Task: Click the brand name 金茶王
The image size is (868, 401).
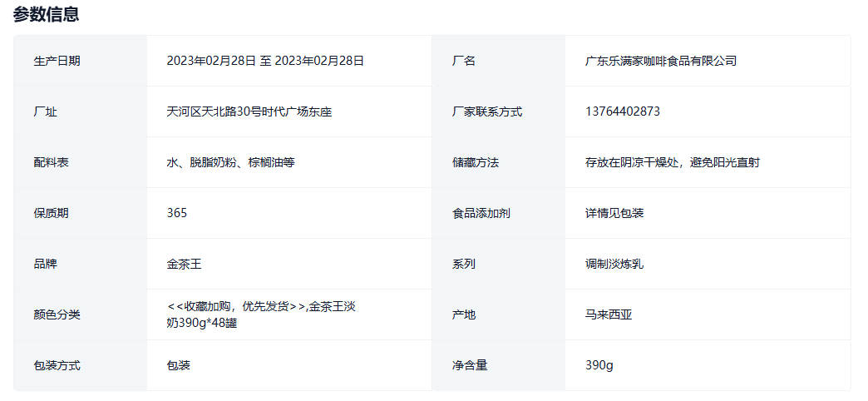Action: pyautogui.click(x=184, y=264)
